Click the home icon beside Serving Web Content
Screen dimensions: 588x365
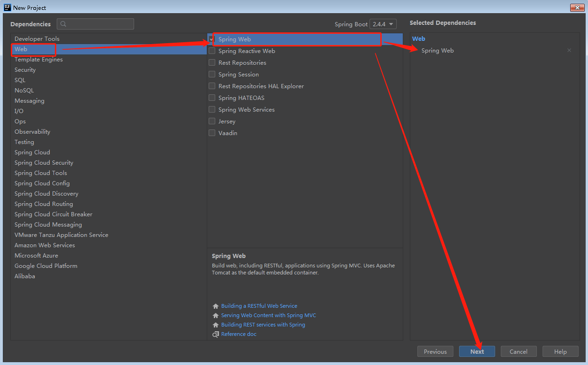(x=216, y=315)
